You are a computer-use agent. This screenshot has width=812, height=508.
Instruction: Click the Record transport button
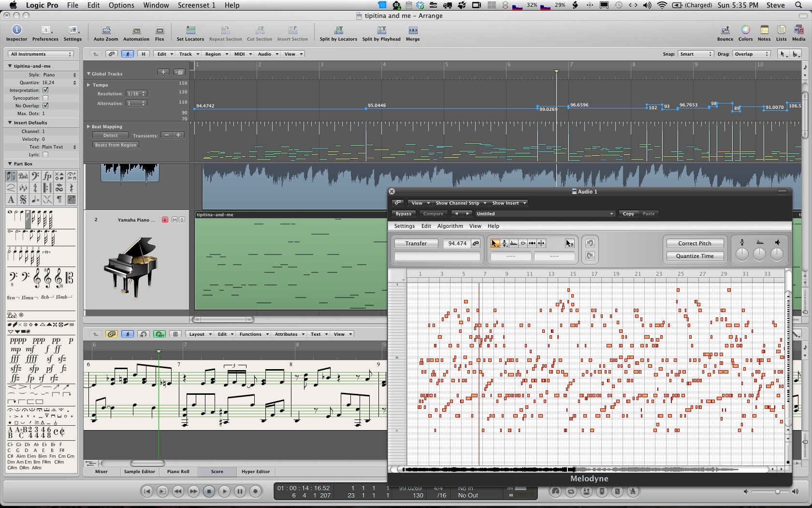[x=255, y=491]
